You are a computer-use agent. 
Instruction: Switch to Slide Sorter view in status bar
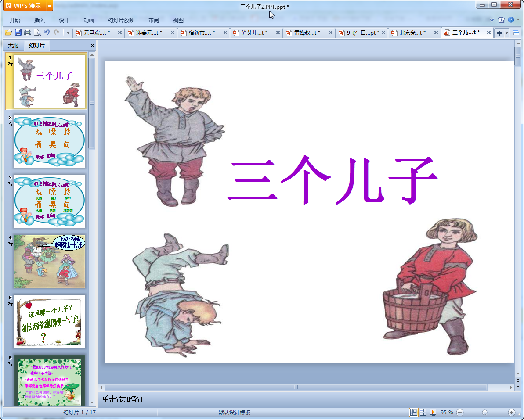423,413
